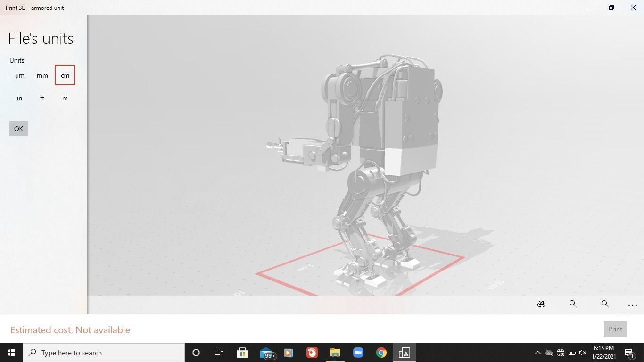The image size is (644, 362).
Task: Click the Print 3D taskbar icon
Action: click(x=404, y=353)
